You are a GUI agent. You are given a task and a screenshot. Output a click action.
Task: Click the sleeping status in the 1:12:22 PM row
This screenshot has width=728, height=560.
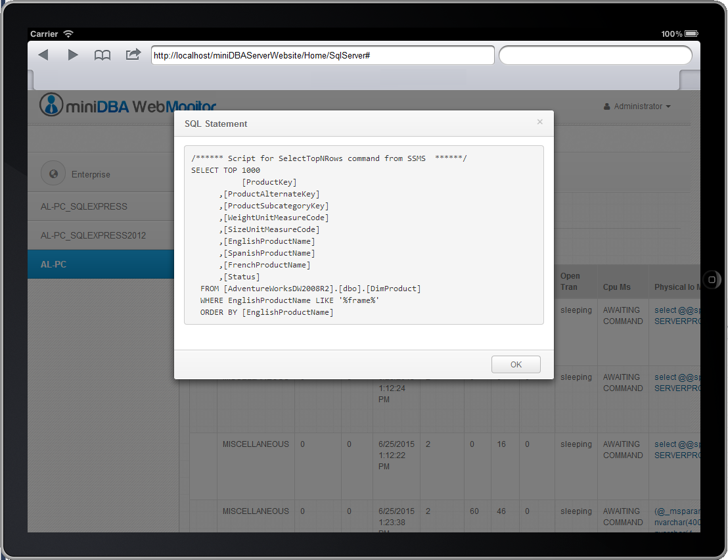(576, 444)
